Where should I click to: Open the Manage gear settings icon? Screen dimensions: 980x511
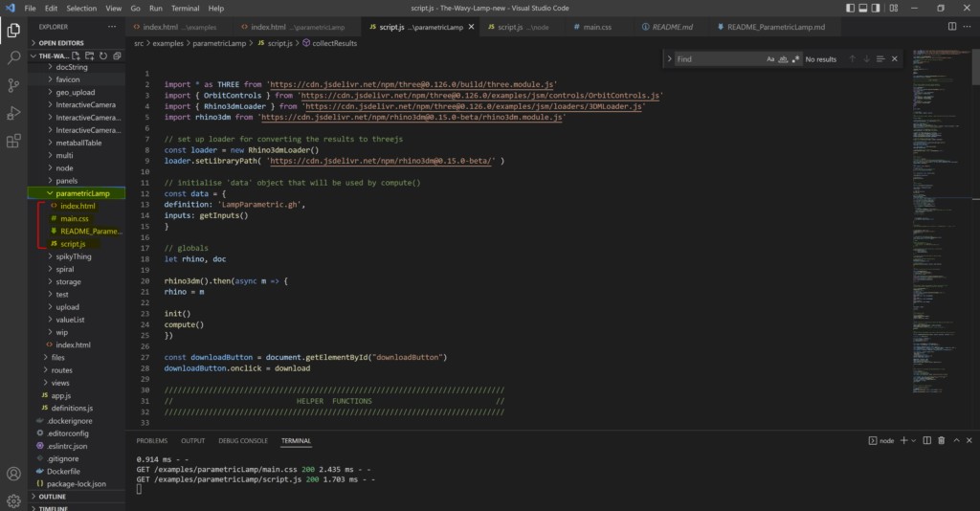click(13, 500)
